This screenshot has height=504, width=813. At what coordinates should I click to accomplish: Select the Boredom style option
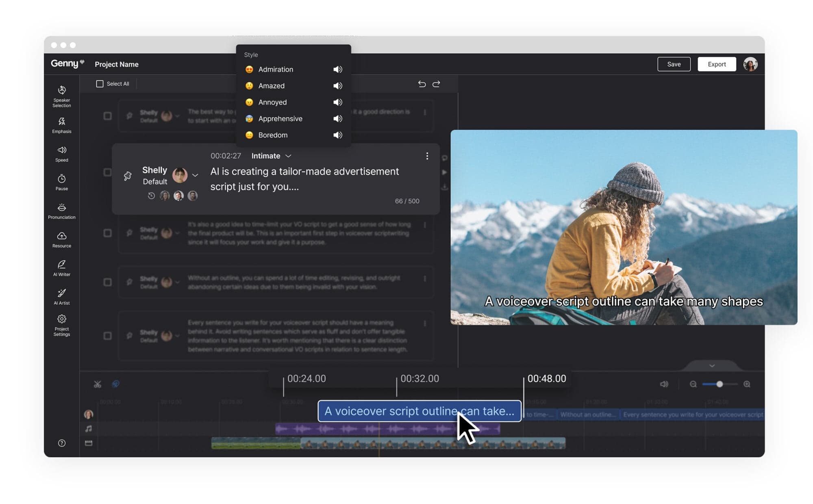(272, 135)
